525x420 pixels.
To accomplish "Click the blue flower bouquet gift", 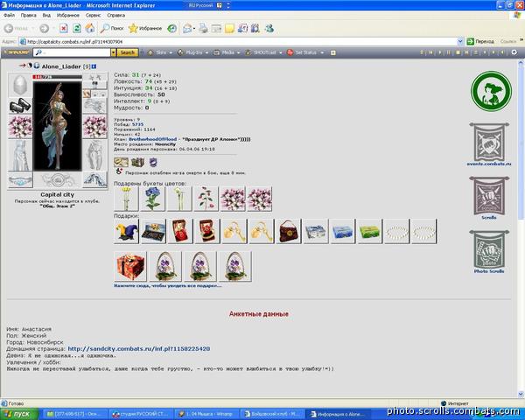I will point(152,199).
